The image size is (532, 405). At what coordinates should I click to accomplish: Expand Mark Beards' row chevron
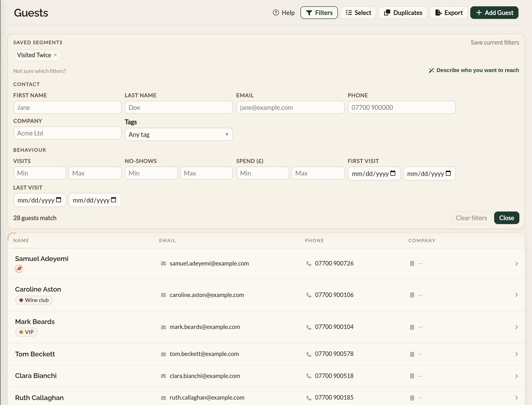[x=516, y=327]
